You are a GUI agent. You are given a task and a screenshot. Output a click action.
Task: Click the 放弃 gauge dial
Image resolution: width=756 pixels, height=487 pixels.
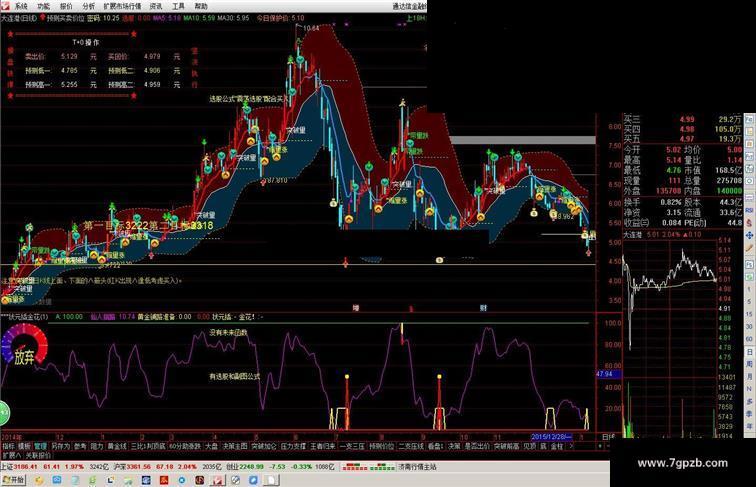tap(24, 345)
